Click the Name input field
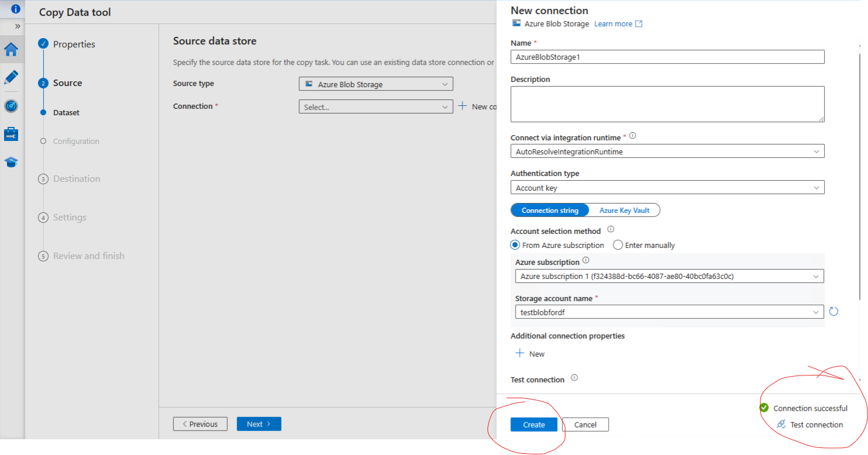 coord(667,57)
